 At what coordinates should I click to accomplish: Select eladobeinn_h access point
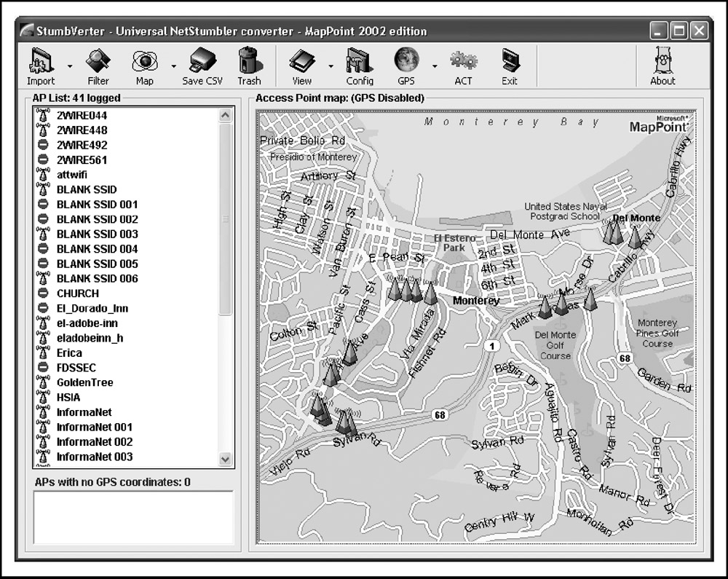tap(90, 338)
